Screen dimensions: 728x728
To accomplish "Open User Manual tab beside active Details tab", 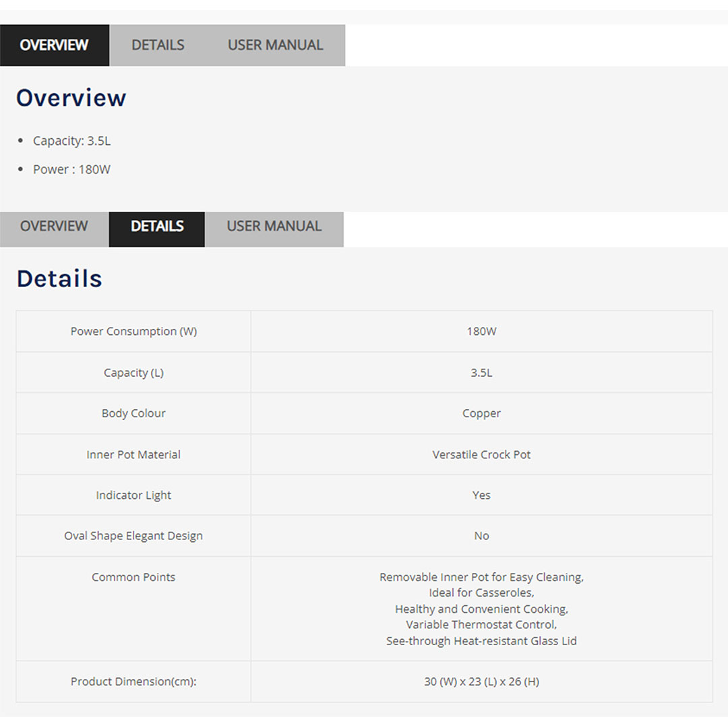I will (x=274, y=226).
